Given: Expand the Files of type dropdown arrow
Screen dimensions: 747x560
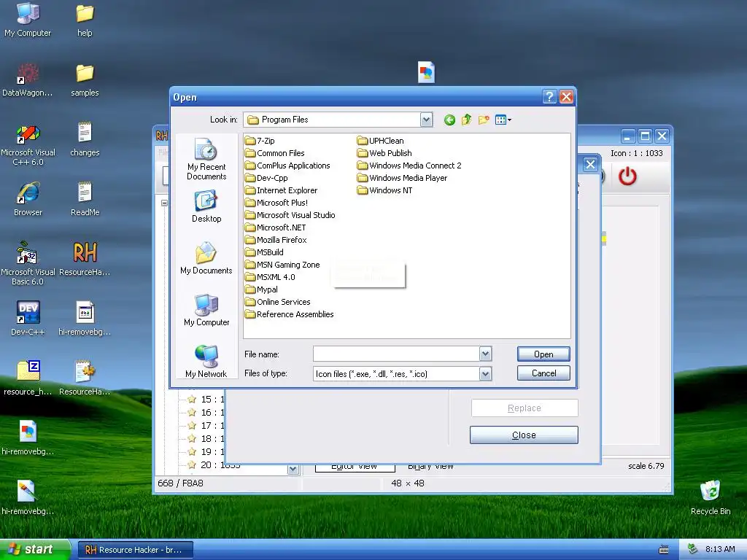Looking at the screenshot, I should tap(485, 374).
